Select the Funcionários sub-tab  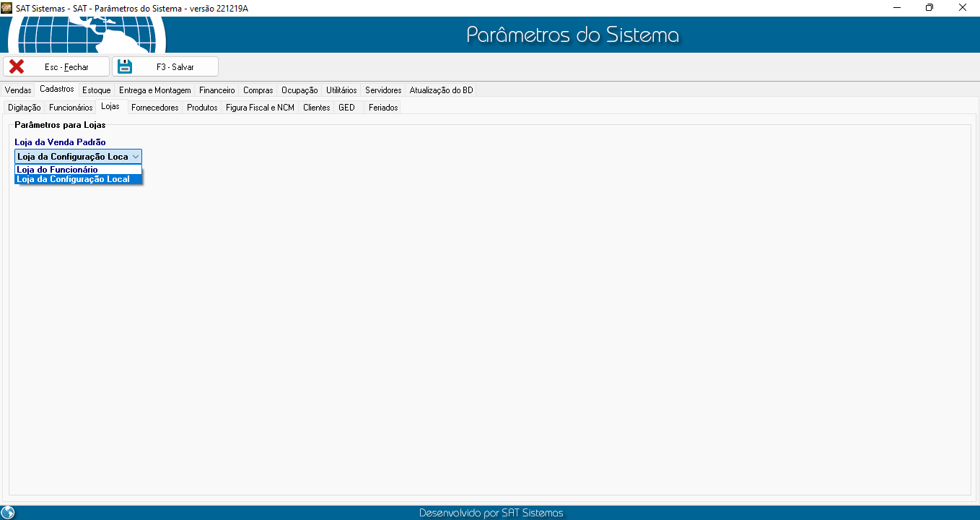click(x=71, y=108)
